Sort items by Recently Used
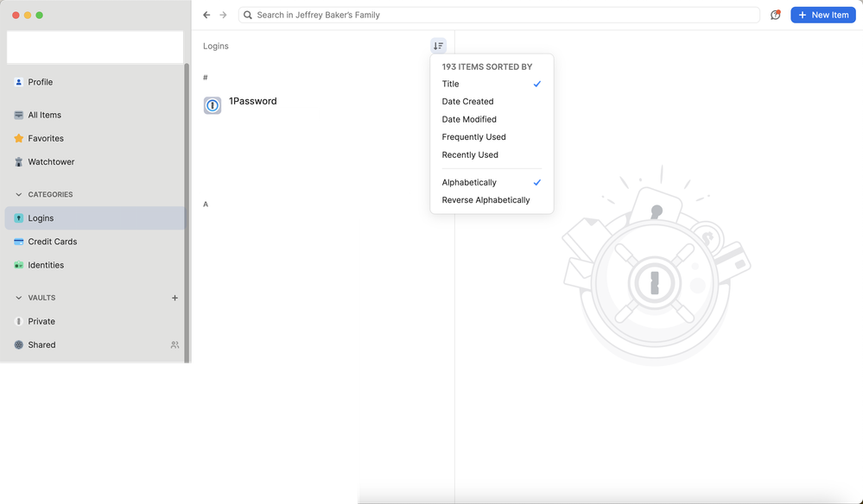863x504 pixels. point(492,155)
